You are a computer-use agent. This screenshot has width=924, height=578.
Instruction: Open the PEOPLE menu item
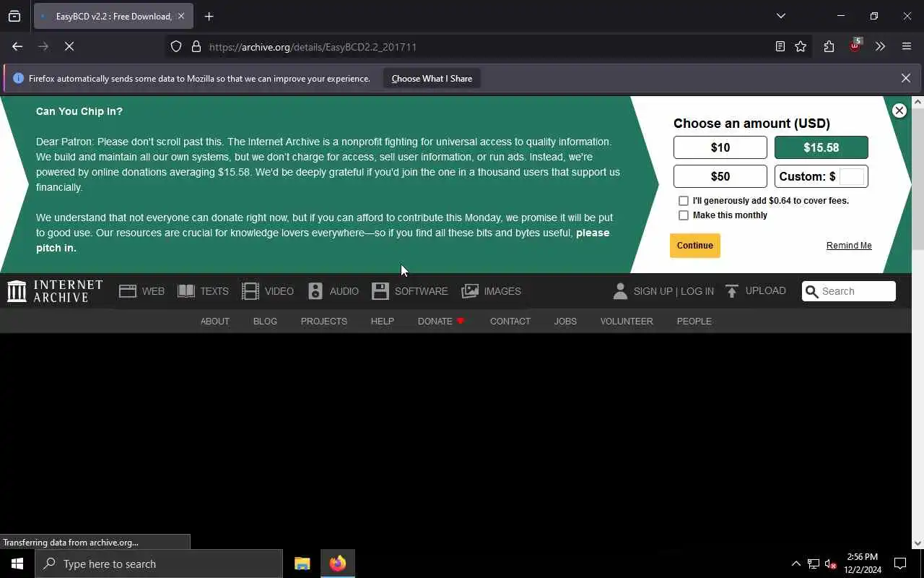[x=694, y=322]
